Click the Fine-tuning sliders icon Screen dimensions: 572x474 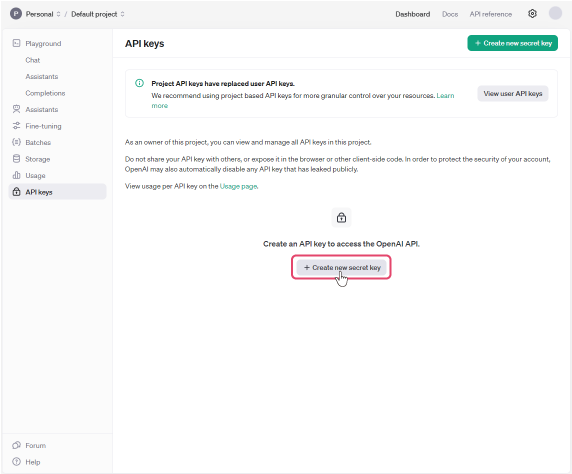tap(16, 126)
